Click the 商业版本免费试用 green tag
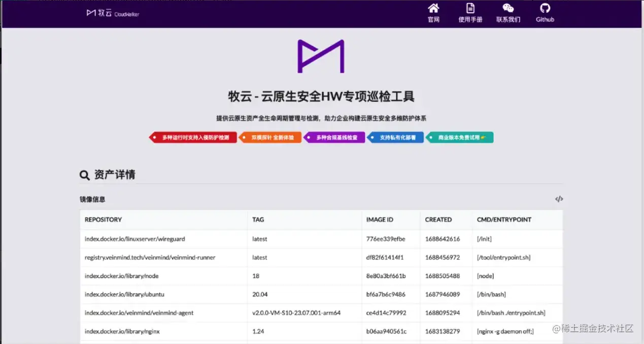Image resolution: width=644 pixels, height=344 pixels. (459, 138)
